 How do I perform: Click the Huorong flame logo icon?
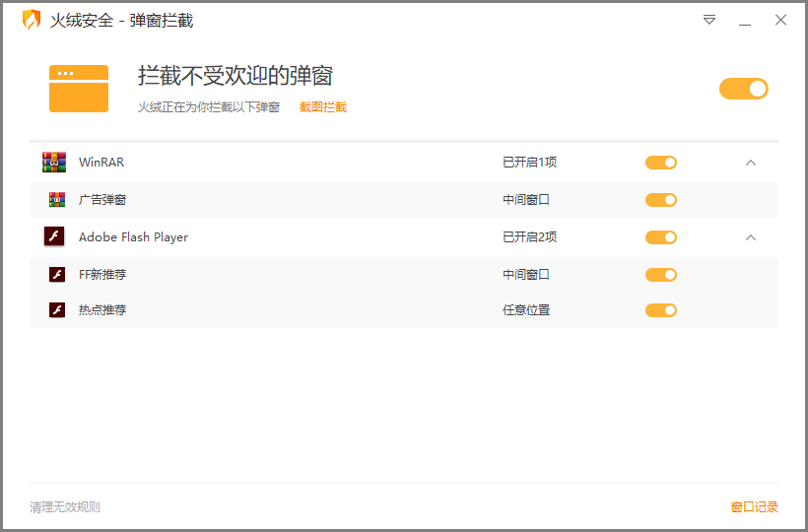(32, 20)
